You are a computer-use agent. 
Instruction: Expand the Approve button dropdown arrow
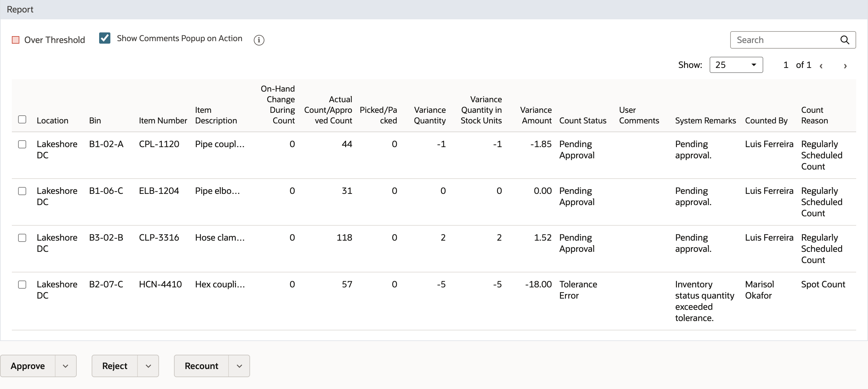pyautogui.click(x=66, y=366)
